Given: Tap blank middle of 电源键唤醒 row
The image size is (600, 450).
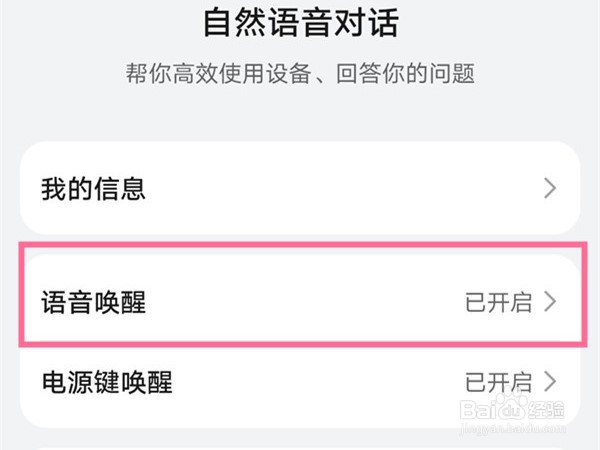Looking at the screenshot, I should [x=300, y=381].
